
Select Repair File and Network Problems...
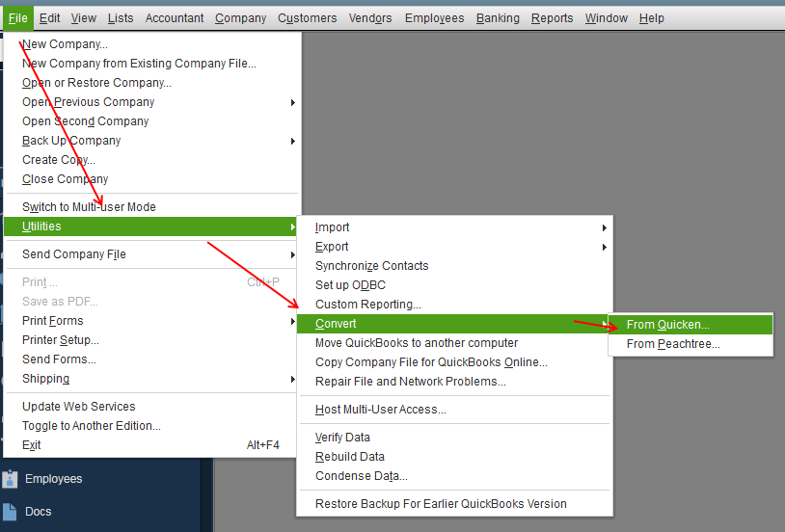click(x=454, y=382)
